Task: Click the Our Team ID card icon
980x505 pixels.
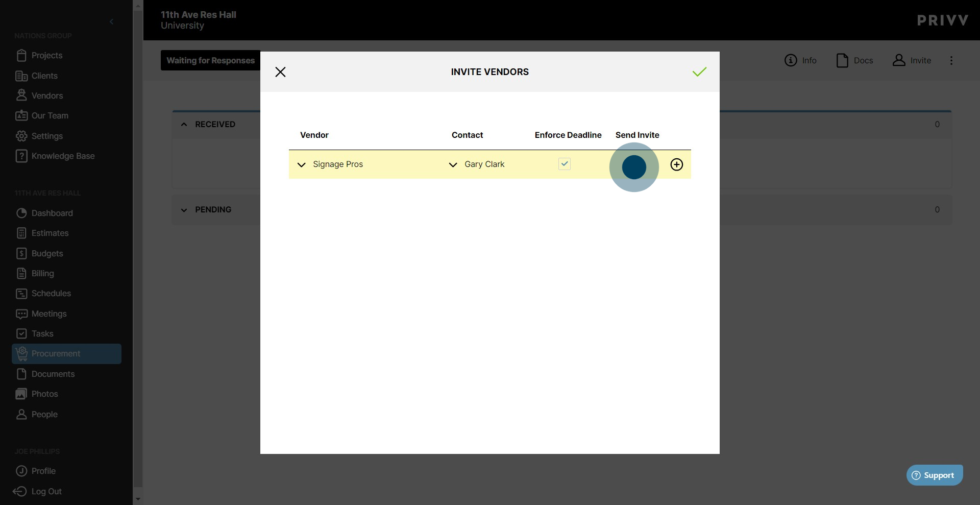Action: coord(21,115)
